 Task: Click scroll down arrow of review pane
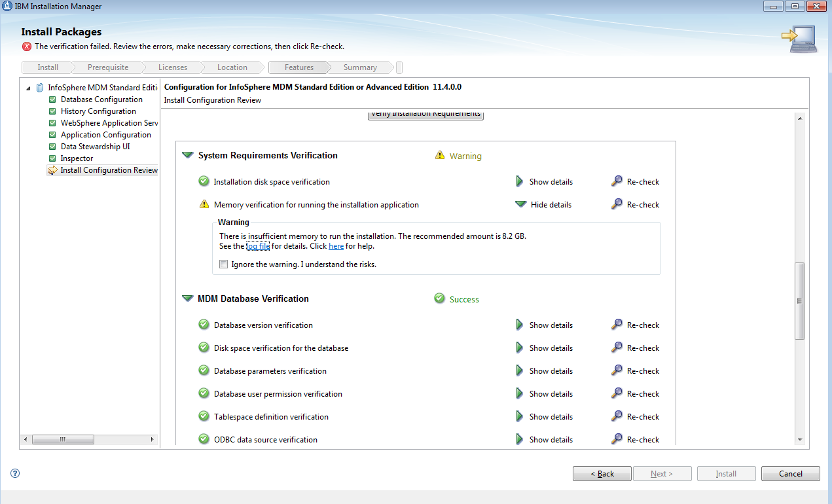click(799, 440)
